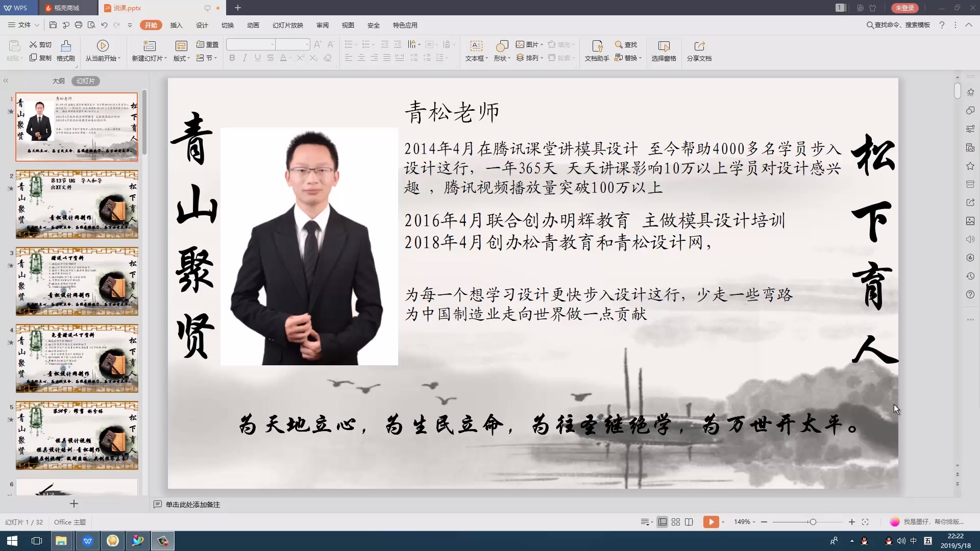Toggle underline formatting
This screenshot has height=551, width=980.
pos(257,58)
